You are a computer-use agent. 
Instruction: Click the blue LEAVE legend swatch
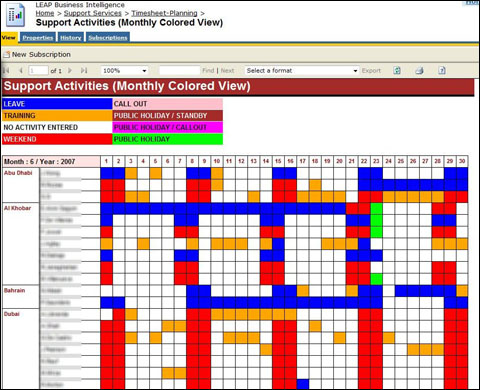[x=57, y=104]
